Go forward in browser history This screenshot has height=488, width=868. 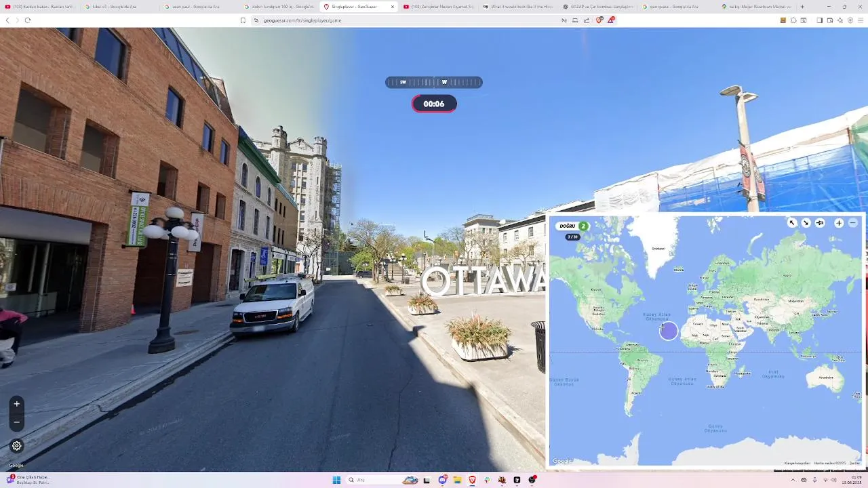(x=17, y=20)
